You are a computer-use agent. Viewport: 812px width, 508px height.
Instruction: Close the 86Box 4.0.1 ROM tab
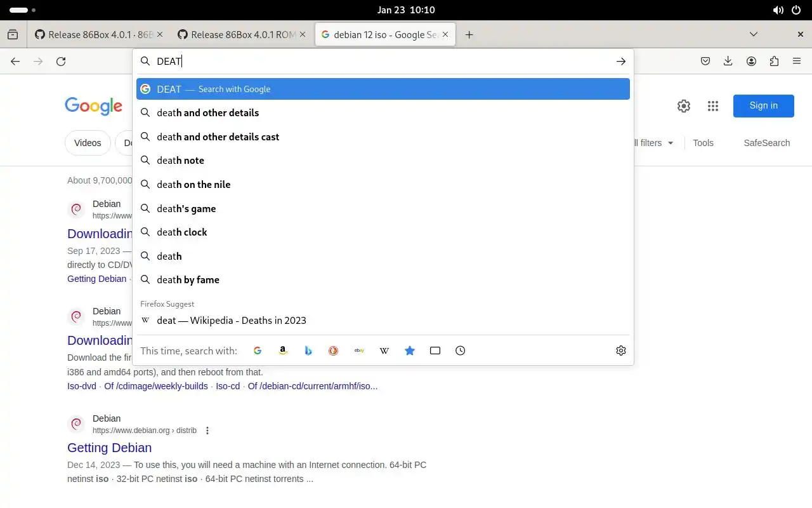coord(303,35)
